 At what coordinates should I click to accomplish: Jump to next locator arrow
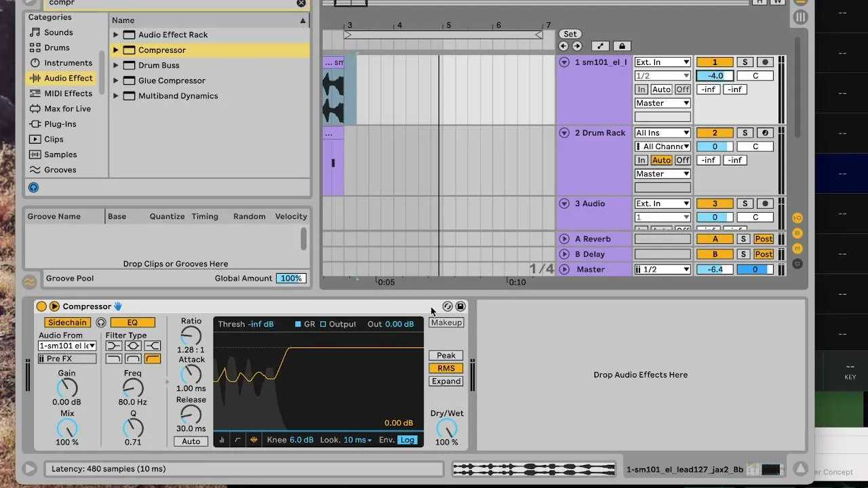pos(576,46)
